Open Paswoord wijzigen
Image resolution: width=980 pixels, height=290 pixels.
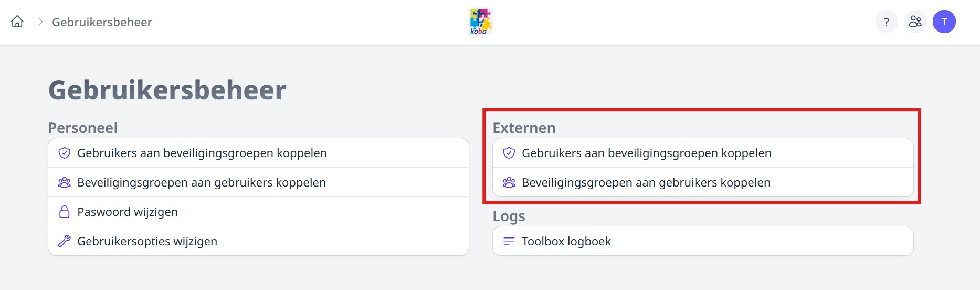[128, 212]
